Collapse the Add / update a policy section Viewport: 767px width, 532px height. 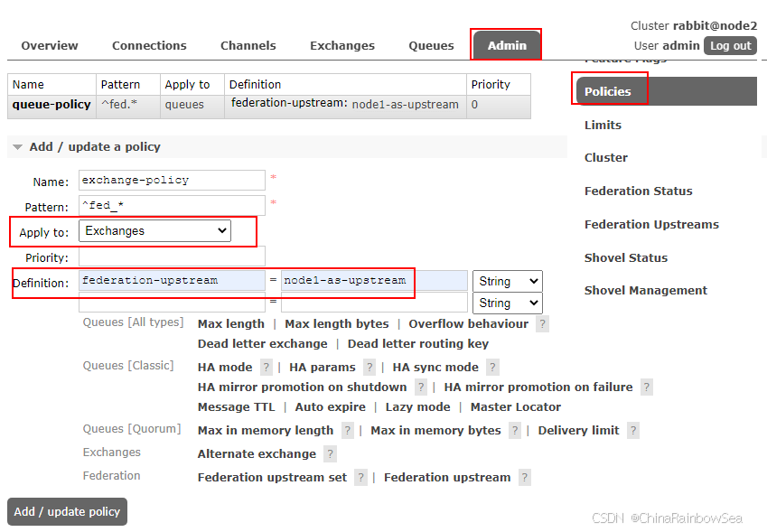click(17, 146)
